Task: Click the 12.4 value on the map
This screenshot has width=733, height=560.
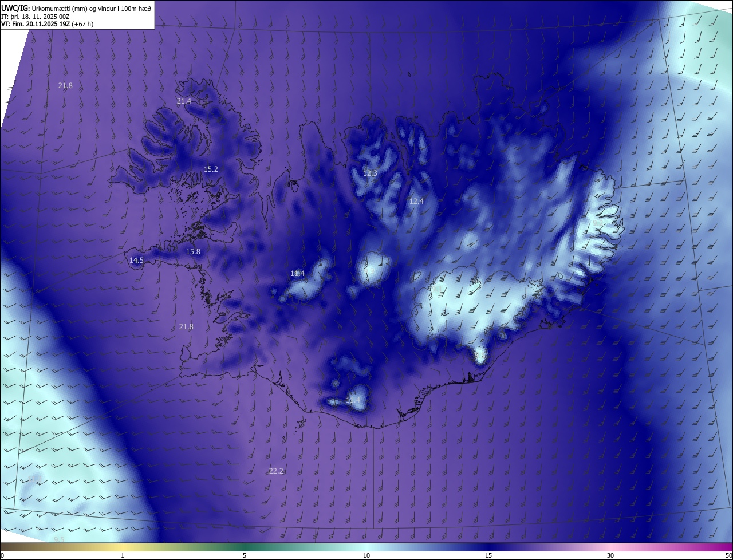Action: tap(416, 201)
